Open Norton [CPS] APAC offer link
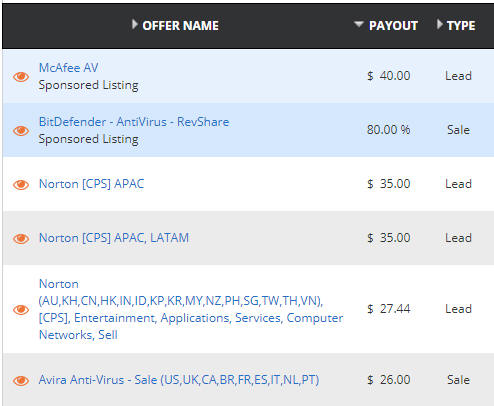 (92, 184)
